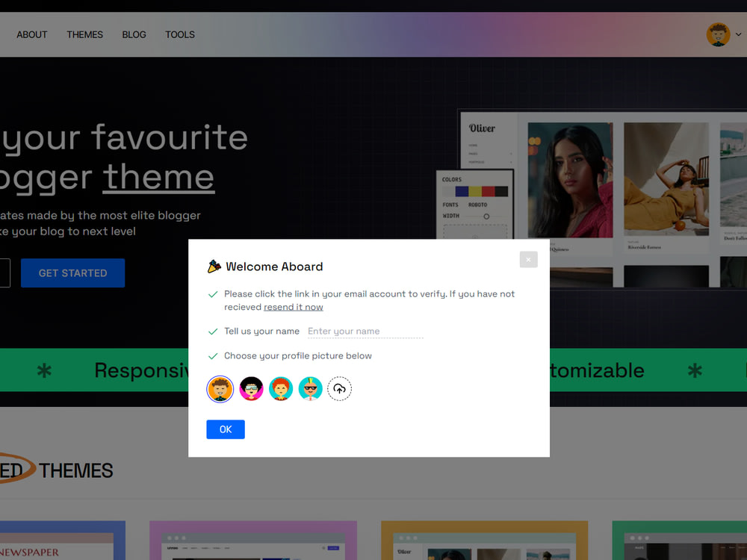Open user avatar in the header
747x560 pixels.
[x=718, y=35]
